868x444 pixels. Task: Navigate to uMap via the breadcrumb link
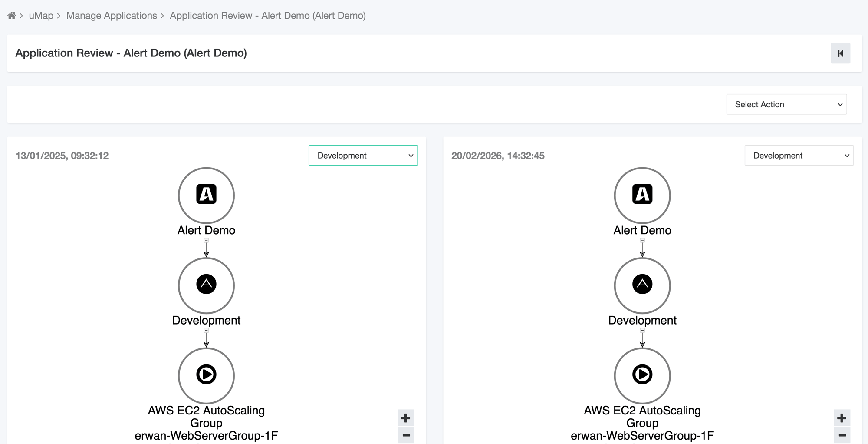(41, 15)
